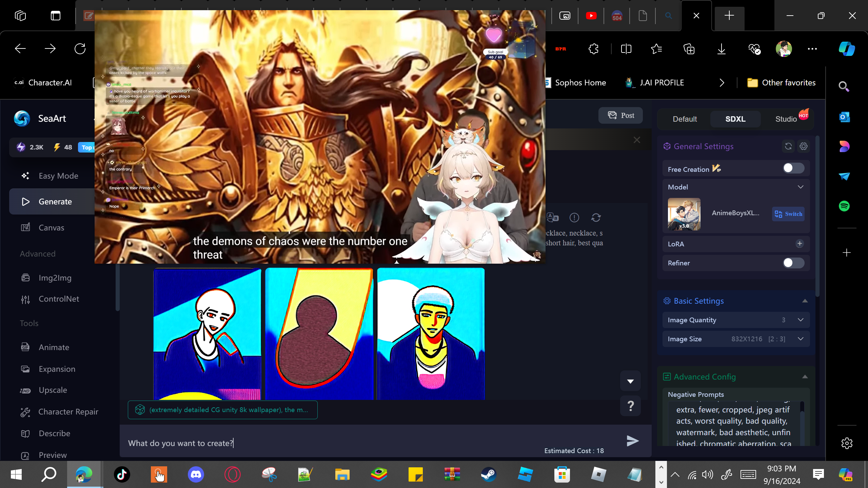This screenshot has height=488, width=868.
Task: Regenerate using the refresh arrows icon
Action: click(x=596, y=218)
